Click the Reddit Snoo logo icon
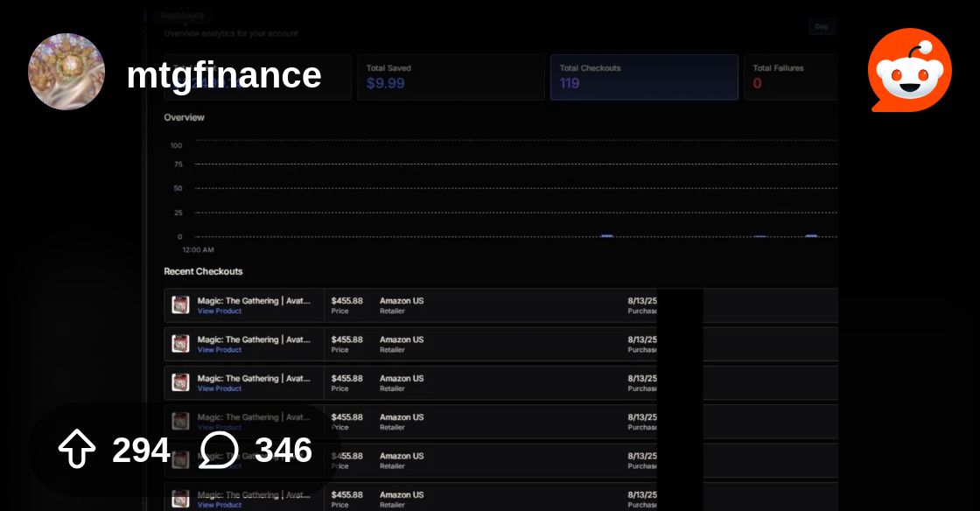980x511 pixels. click(910, 70)
